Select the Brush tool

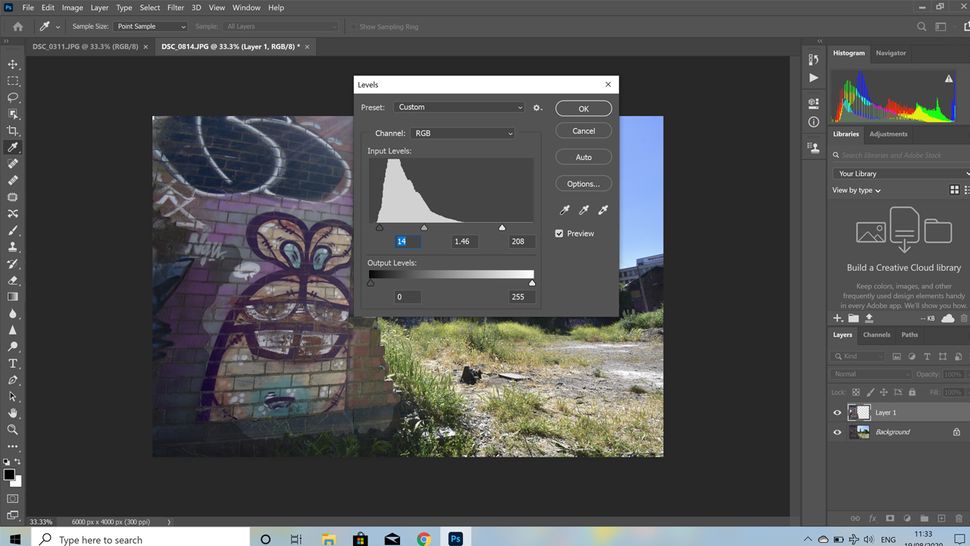[12, 230]
